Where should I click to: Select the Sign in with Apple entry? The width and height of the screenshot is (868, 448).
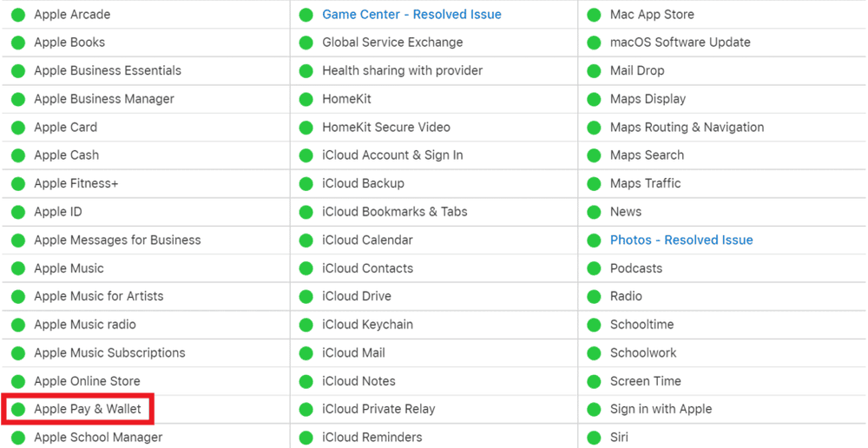point(661,409)
